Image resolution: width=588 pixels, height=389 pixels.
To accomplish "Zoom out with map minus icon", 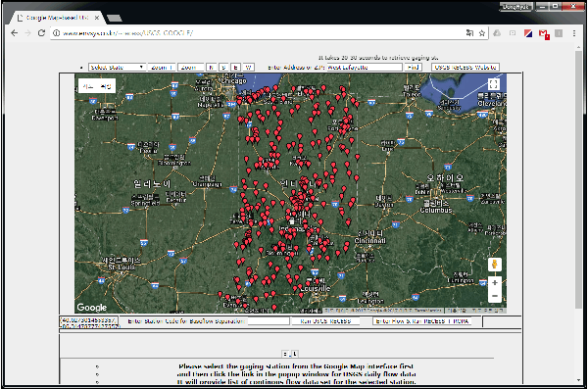I will pyautogui.click(x=495, y=296).
